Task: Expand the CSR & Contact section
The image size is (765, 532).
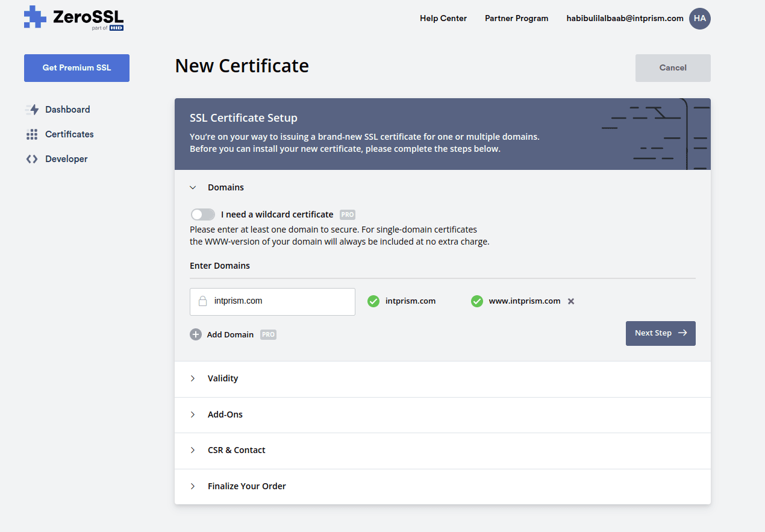Action: coord(236,450)
